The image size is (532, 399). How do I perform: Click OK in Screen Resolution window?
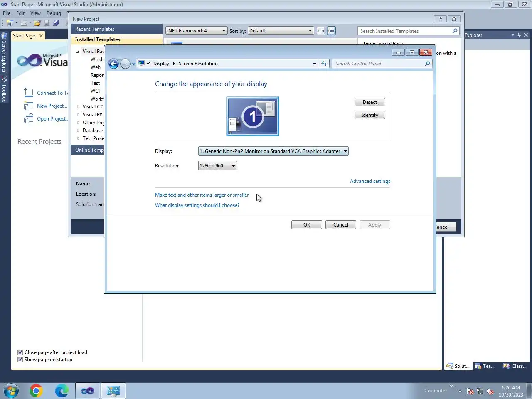[307, 225]
